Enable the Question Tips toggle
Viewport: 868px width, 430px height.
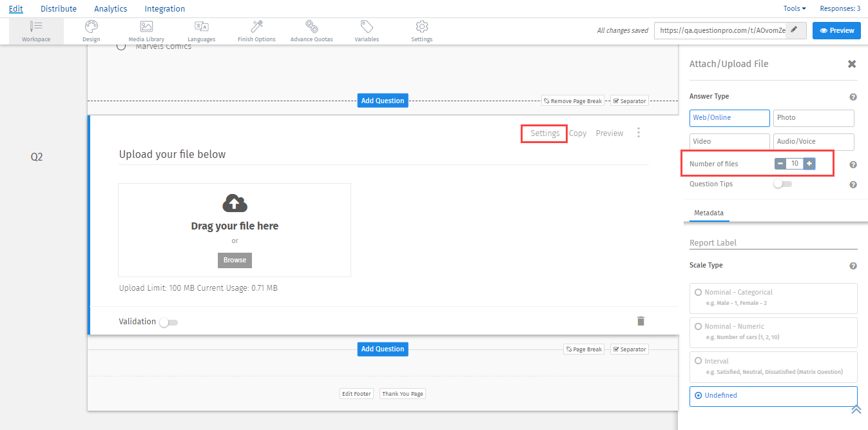[782, 184]
